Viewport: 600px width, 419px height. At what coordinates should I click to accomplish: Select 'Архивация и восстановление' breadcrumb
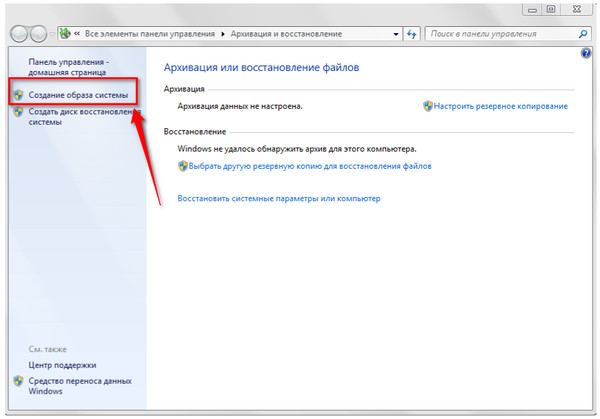point(286,34)
